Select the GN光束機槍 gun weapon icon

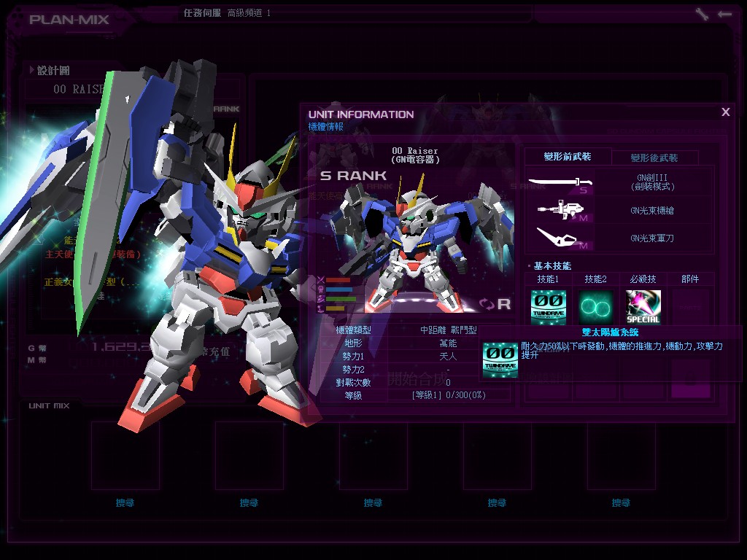tap(561, 211)
